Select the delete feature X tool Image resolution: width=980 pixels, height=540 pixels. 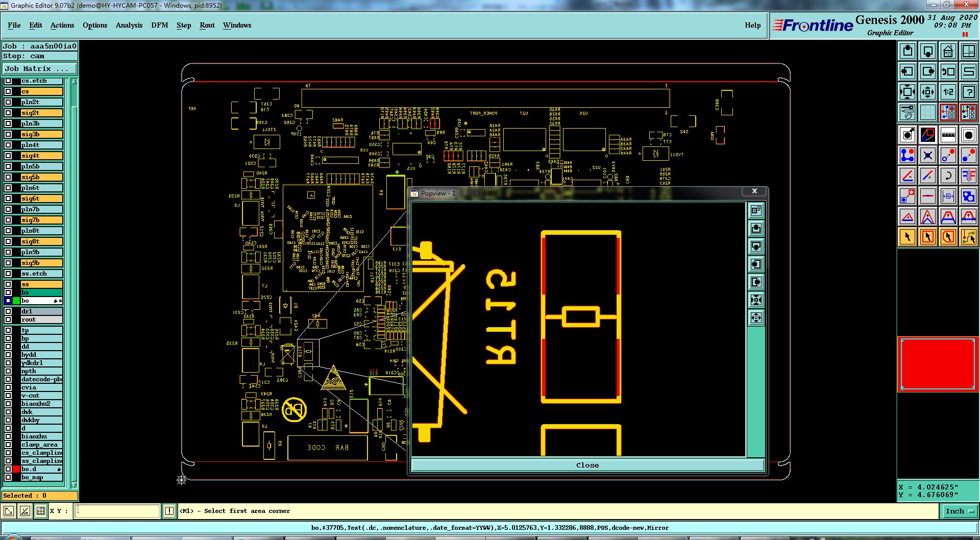coord(927,155)
